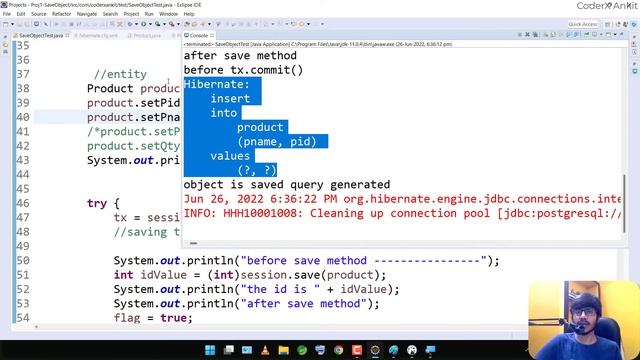Switch to the SaveObjectTest.java editor tab
The height and width of the screenshot is (360, 640).
tap(41, 36)
